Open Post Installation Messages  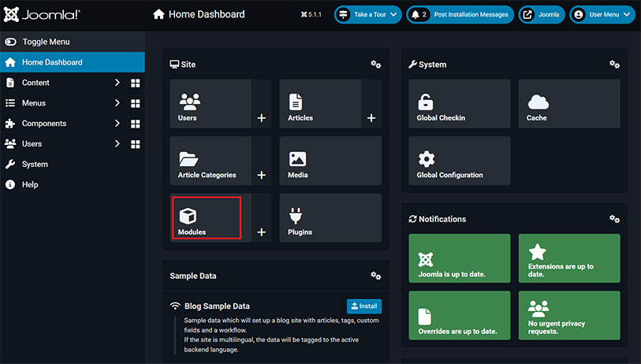[460, 15]
